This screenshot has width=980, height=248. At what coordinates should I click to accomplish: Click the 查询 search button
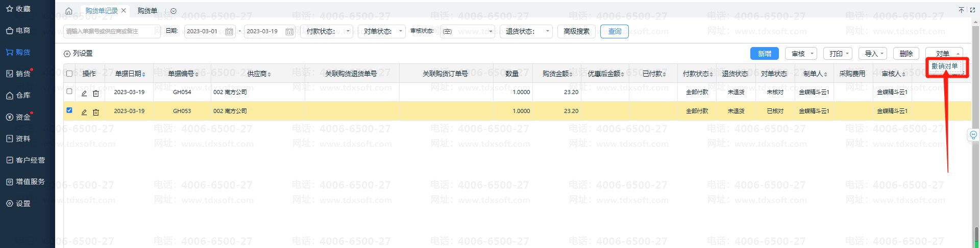pos(615,31)
